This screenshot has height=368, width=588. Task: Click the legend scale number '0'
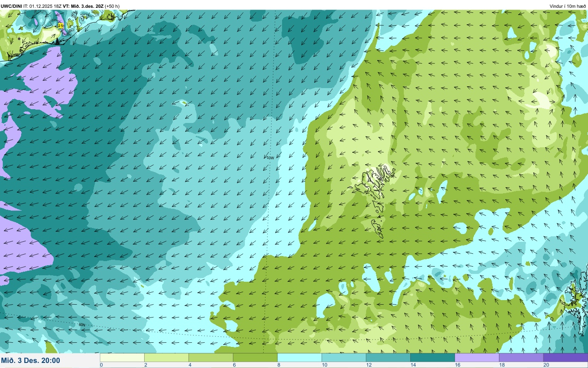click(101, 365)
